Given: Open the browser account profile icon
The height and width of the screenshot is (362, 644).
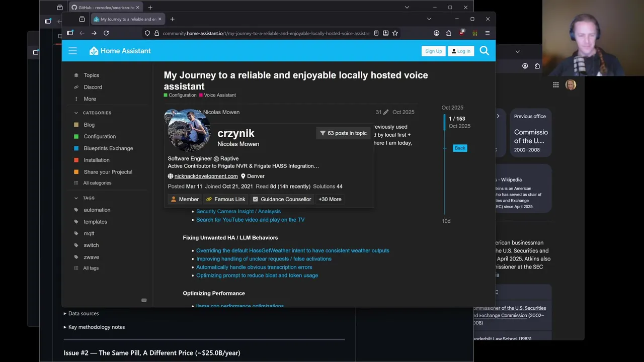Looking at the screenshot, I should (x=436, y=33).
